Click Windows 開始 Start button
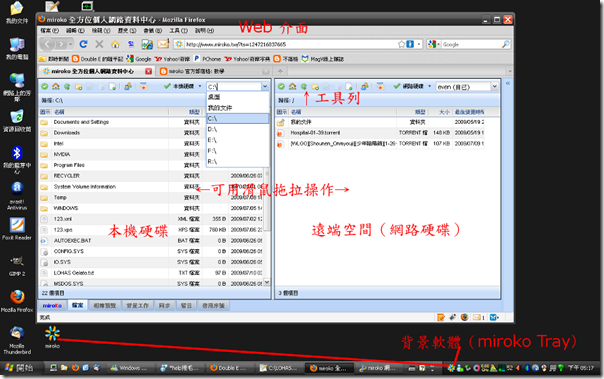The image size is (604, 379). click(19, 368)
